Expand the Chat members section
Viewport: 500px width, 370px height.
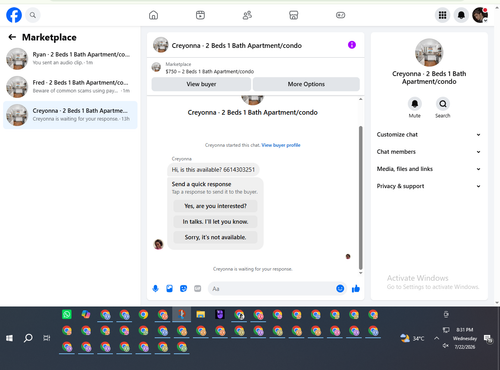[x=429, y=152]
